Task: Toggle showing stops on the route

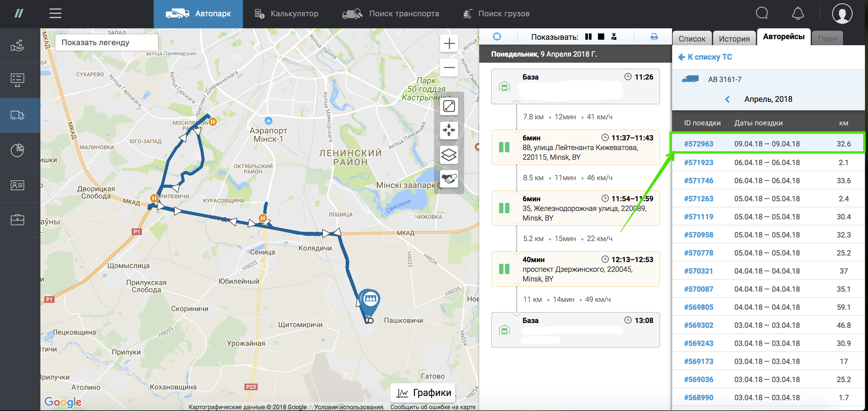Action: 601,37
